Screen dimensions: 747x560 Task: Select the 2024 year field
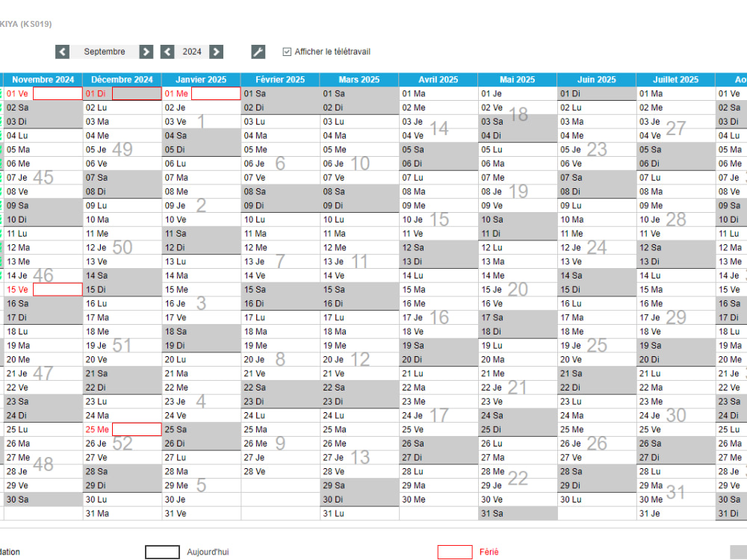[x=192, y=52]
